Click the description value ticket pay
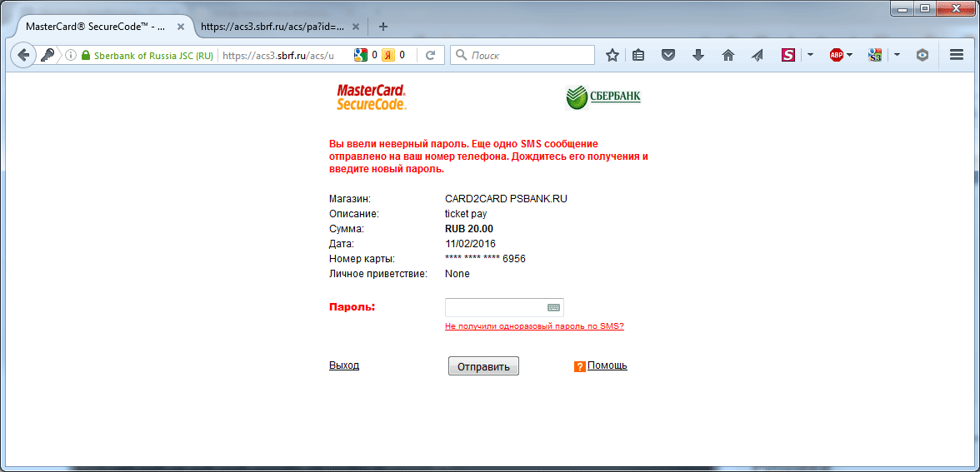Image resolution: width=980 pixels, height=472 pixels. pyautogui.click(x=466, y=213)
